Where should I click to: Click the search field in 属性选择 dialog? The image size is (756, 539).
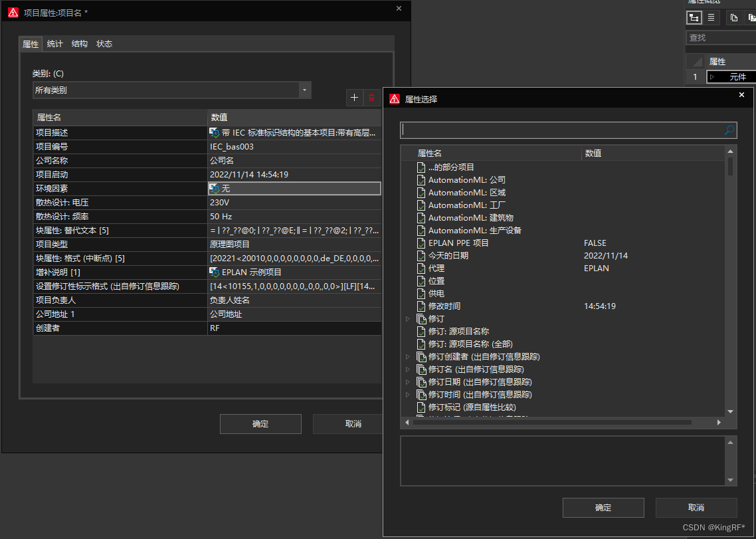click(561, 130)
